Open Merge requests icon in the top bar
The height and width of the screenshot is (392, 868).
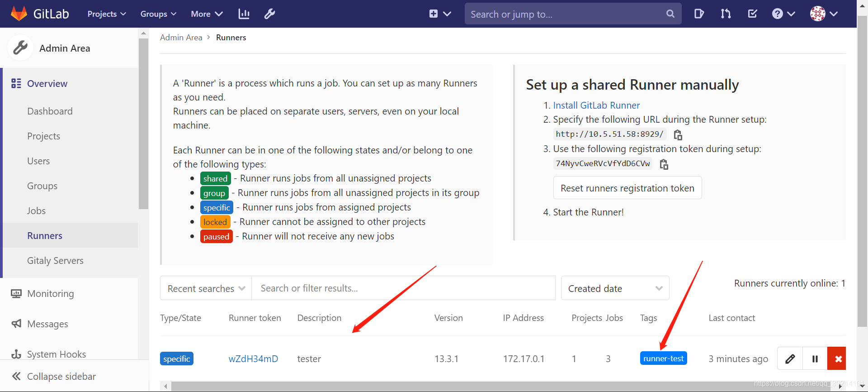click(726, 14)
